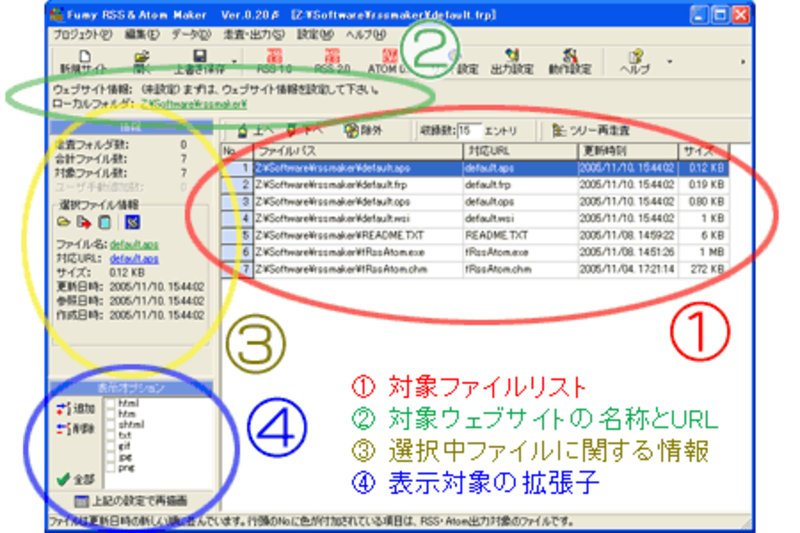
Task: Click 上記の設定で再描画 redraw button
Action: point(131,501)
